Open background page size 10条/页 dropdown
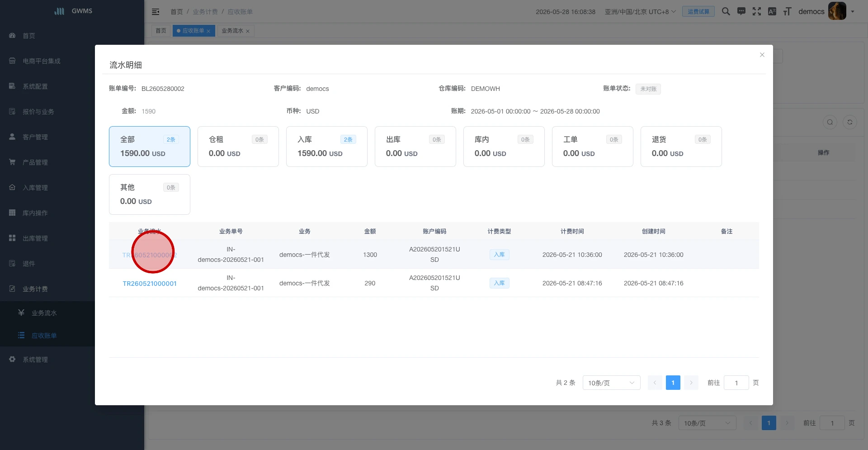 708,423
